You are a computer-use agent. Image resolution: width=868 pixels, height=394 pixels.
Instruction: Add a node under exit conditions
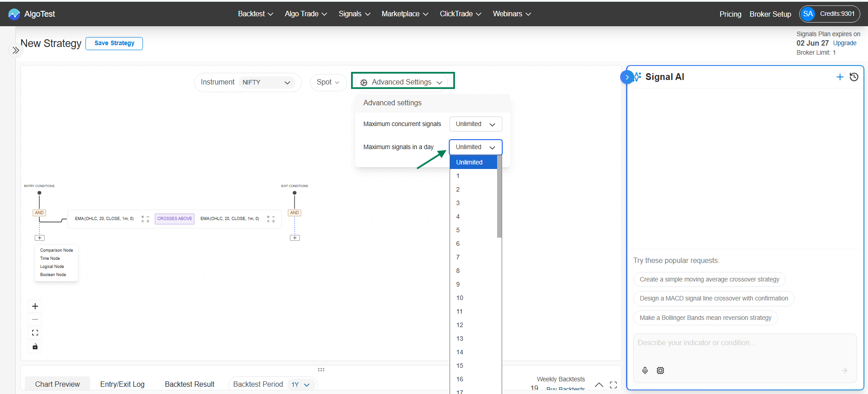click(295, 238)
